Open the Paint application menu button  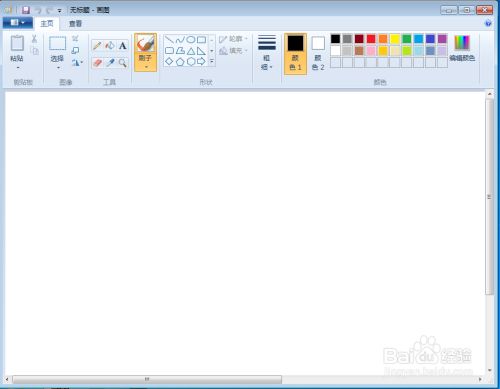coord(18,23)
